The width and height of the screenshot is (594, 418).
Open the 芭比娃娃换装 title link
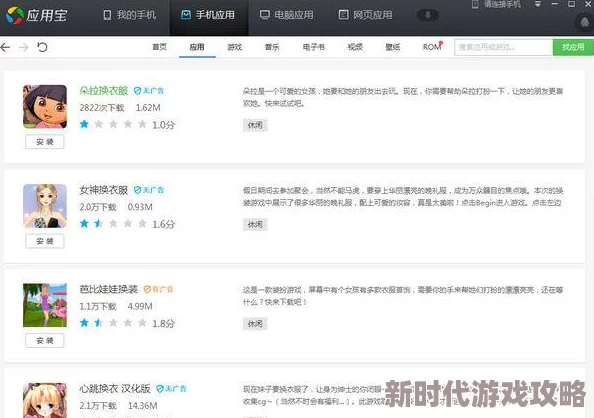(108, 289)
